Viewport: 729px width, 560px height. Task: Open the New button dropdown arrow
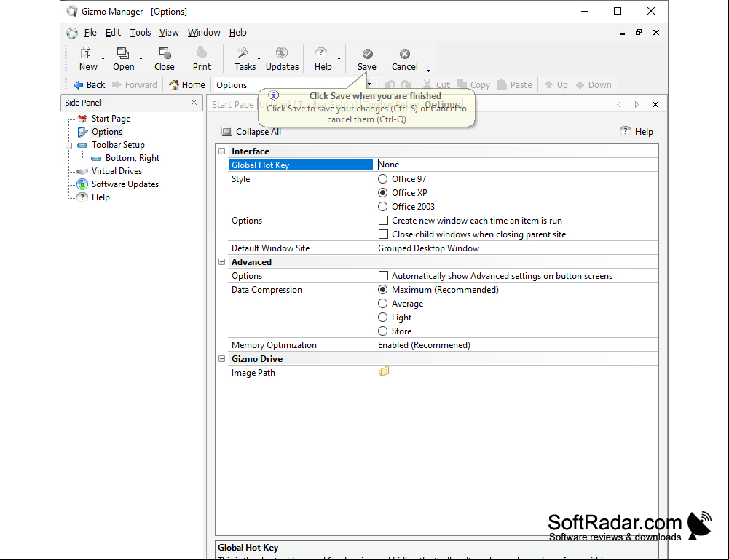tap(103, 58)
